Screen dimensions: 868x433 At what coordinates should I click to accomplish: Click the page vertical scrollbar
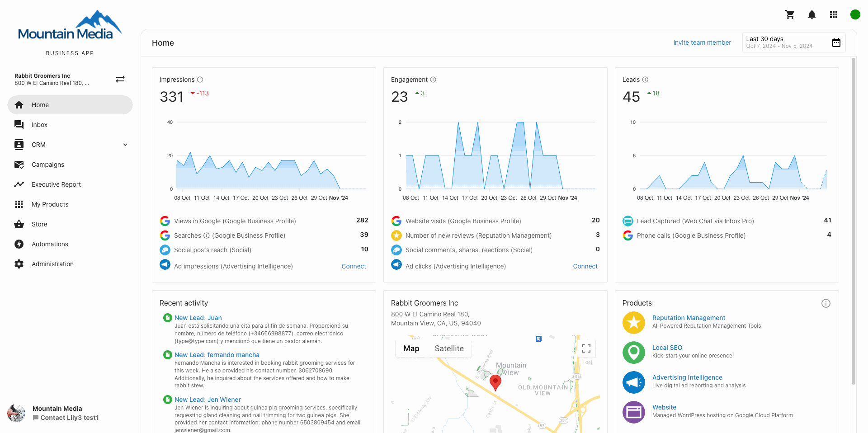tap(854, 221)
